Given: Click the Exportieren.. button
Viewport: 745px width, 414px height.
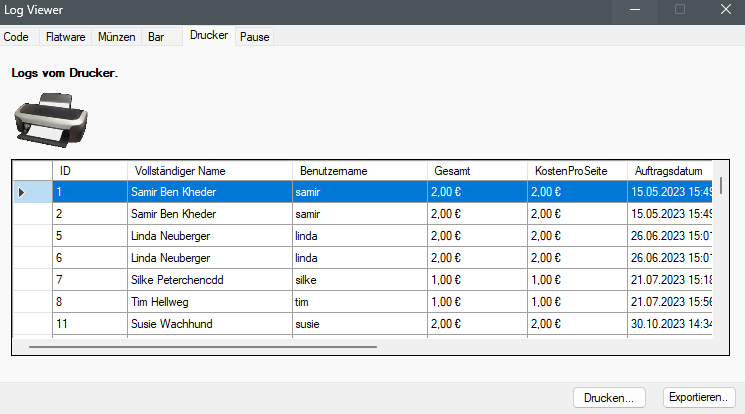Looking at the screenshot, I should pyautogui.click(x=699, y=397).
